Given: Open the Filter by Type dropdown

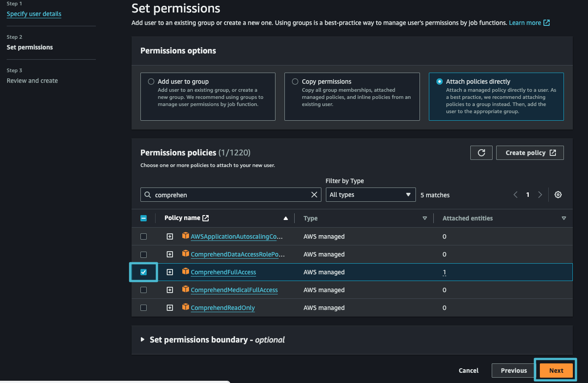Looking at the screenshot, I should pyautogui.click(x=370, y=195).
